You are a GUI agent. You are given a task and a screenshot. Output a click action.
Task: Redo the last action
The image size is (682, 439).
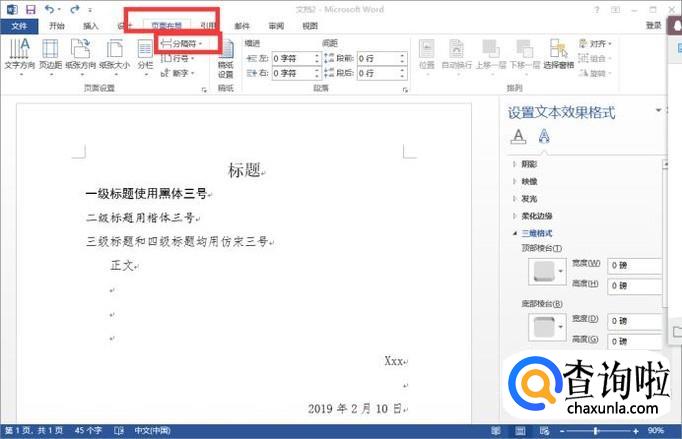pyautogui.click(x=75, y=9)
